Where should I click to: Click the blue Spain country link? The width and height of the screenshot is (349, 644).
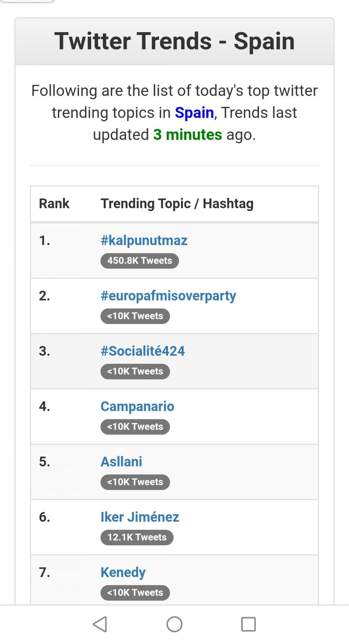(194, 113)
